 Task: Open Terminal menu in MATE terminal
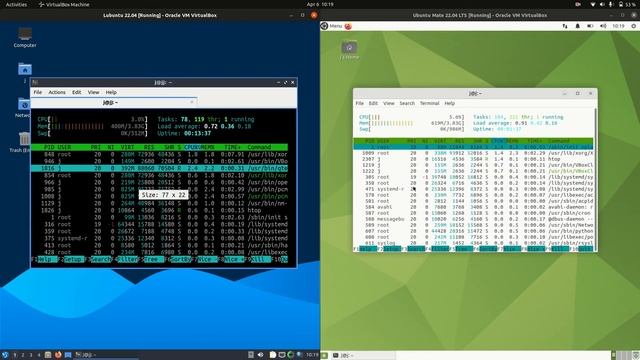tap(429, 104)
